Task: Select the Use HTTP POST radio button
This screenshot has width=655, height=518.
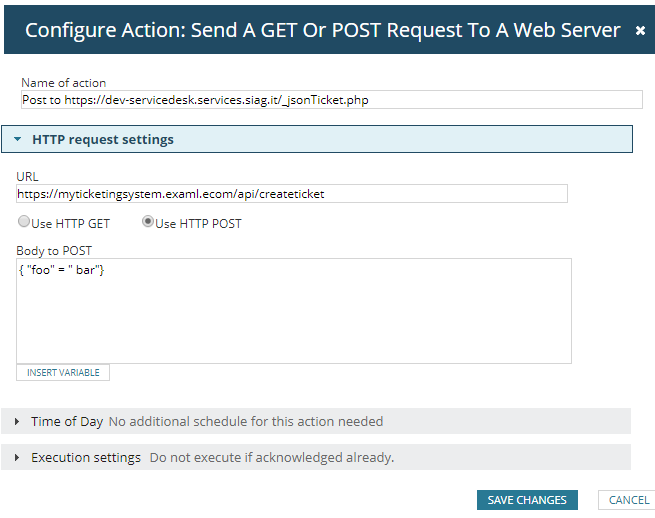Action: (x=148, y=222)
